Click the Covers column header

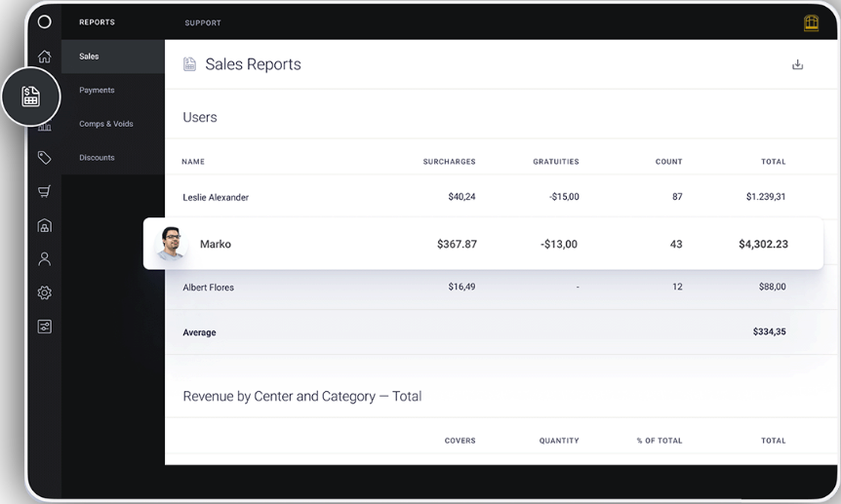(x=461, y=441)
